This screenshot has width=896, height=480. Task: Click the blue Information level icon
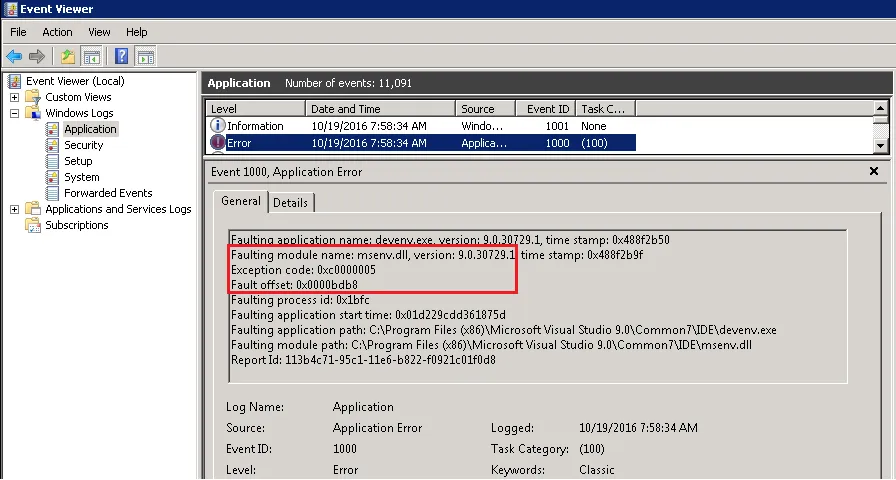(218, 126)
